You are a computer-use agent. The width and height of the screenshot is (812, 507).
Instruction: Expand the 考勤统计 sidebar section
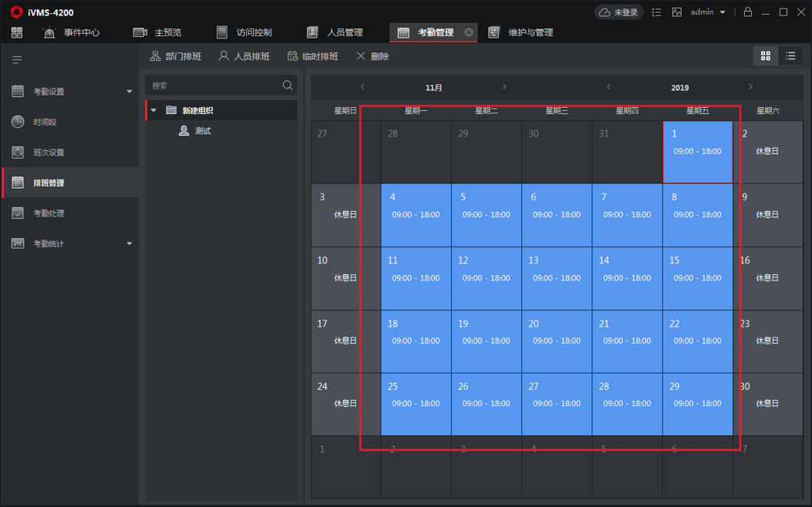click(129, 244)
